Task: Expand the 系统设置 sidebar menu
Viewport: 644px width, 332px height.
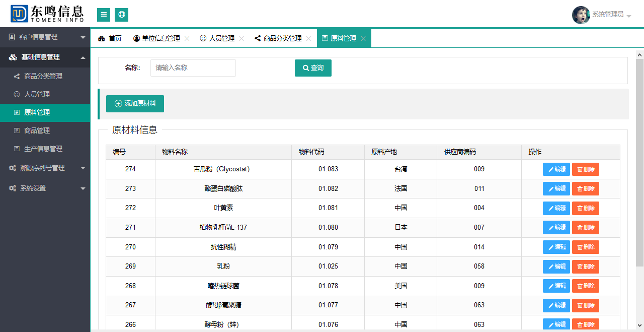Action: click(x=45, y=188)
